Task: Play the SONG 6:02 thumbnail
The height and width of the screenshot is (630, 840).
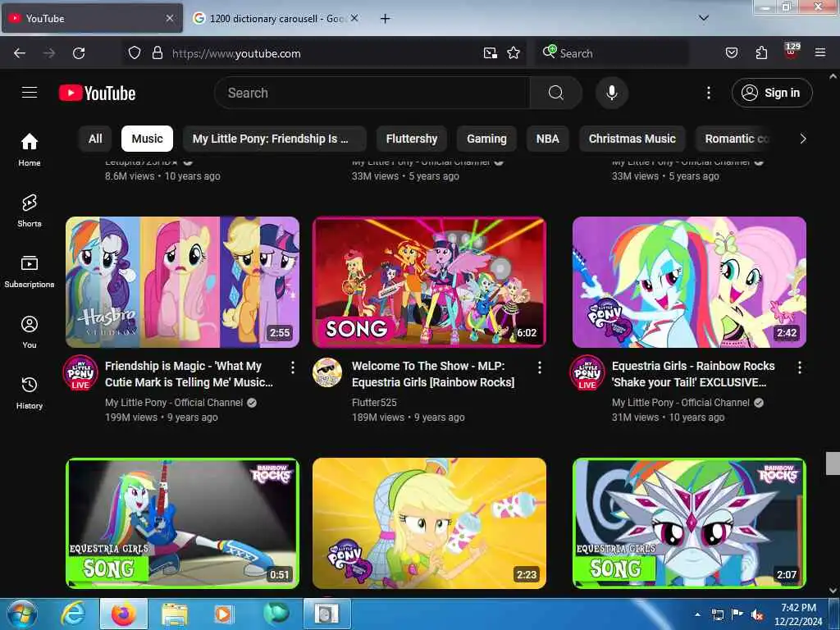Action: pos(429,282)
